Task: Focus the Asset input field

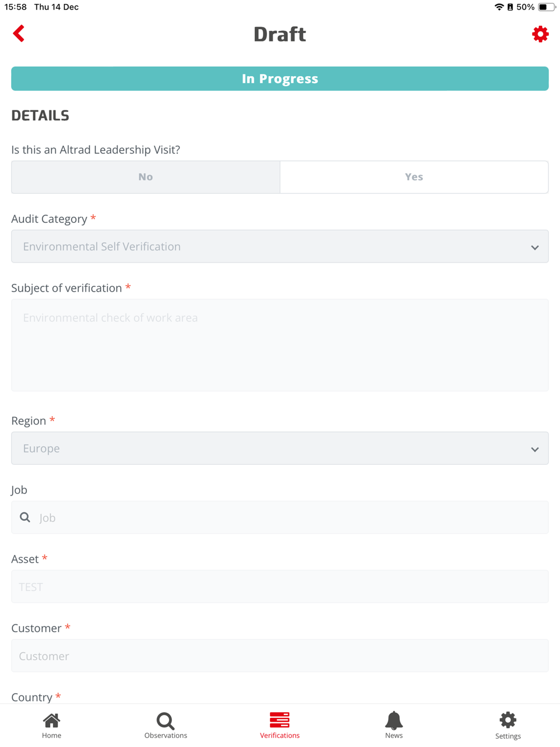Action: pos(279,587)
